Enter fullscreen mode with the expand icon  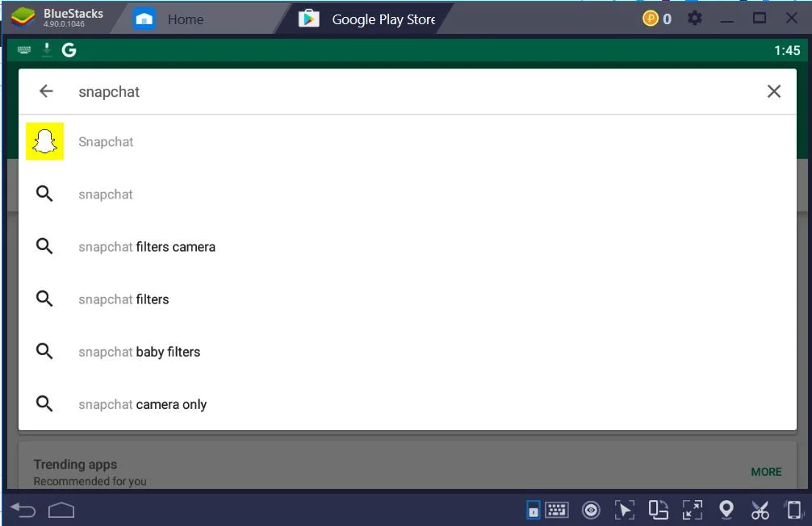click(693, 510)
